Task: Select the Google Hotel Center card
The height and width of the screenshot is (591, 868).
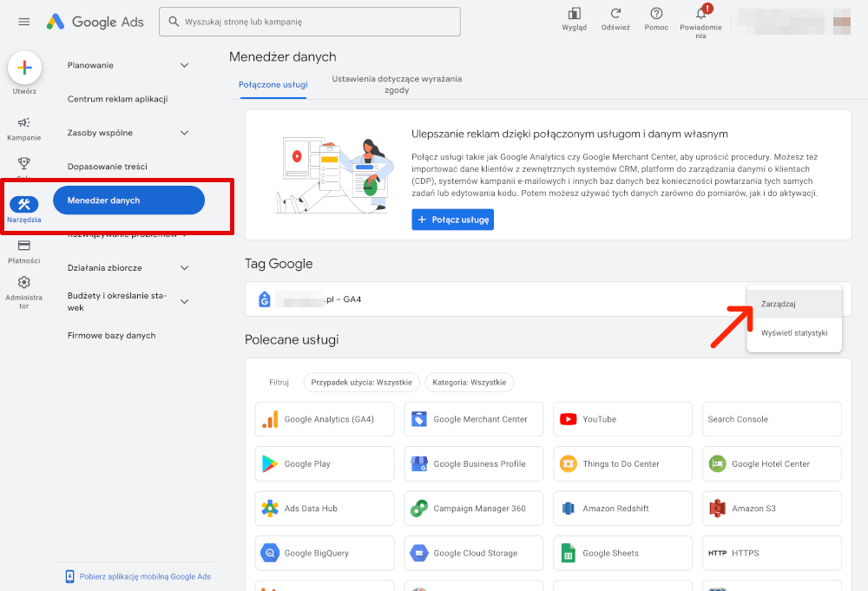Action: point(772,463)
